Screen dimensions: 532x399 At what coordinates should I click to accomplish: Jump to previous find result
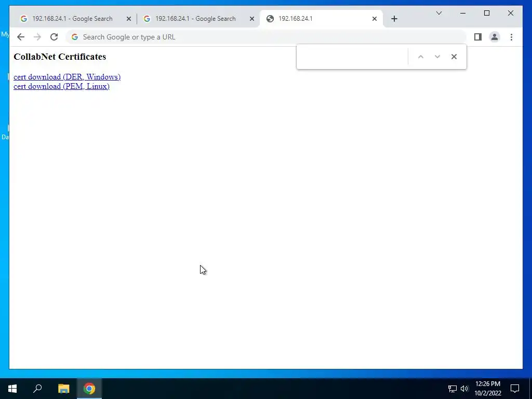421,57
